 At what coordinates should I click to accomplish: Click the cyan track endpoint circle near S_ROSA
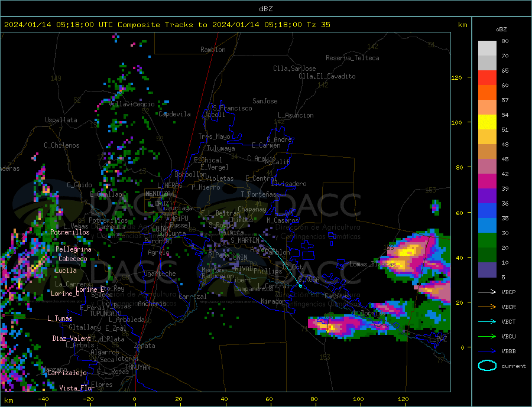300,286
